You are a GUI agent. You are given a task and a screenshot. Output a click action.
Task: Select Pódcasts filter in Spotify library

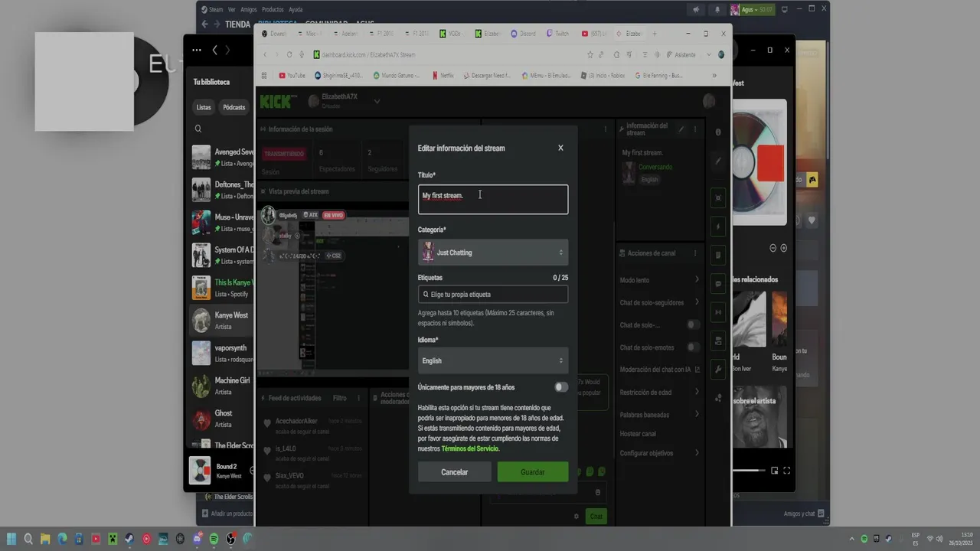(x=234, y=107)
